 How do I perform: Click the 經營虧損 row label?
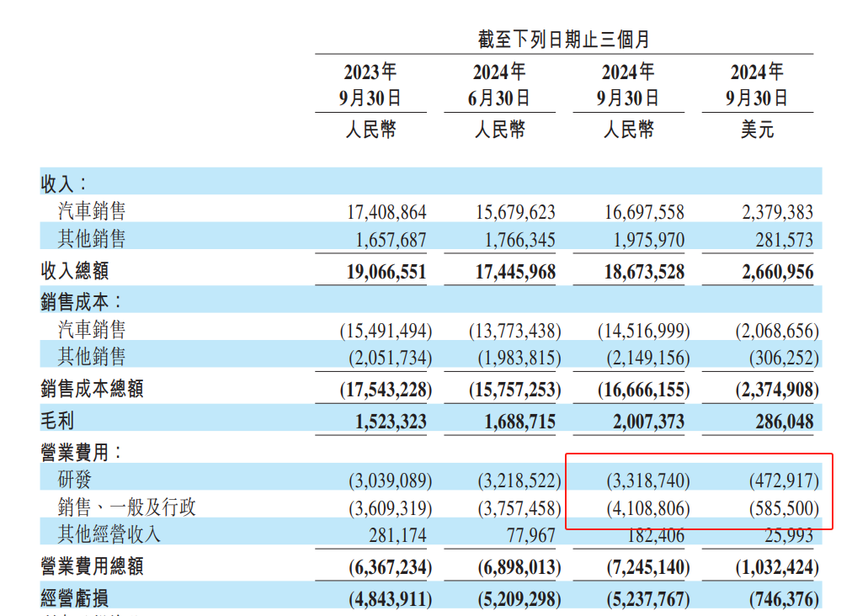(x=75, y=597)
